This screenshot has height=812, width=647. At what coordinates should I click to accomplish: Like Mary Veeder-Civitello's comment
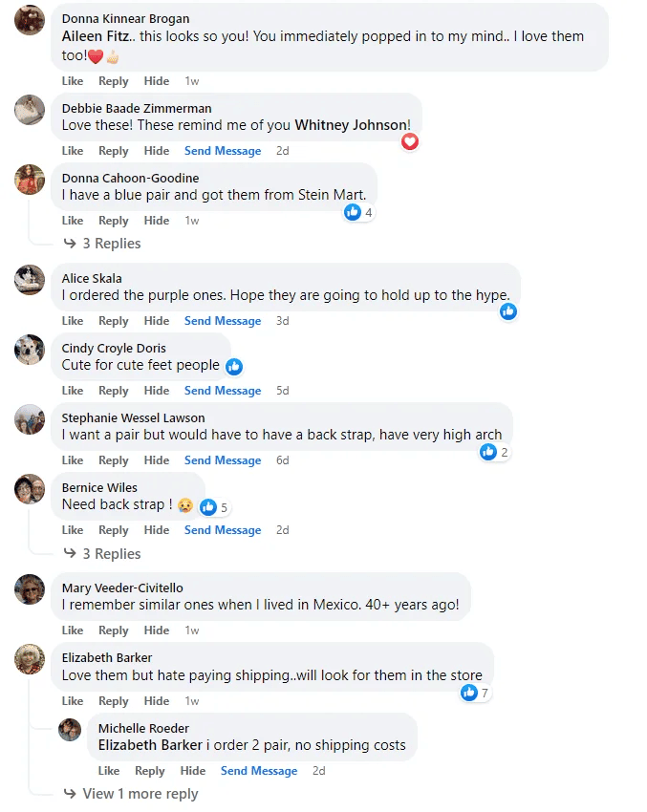click(73, 630)
